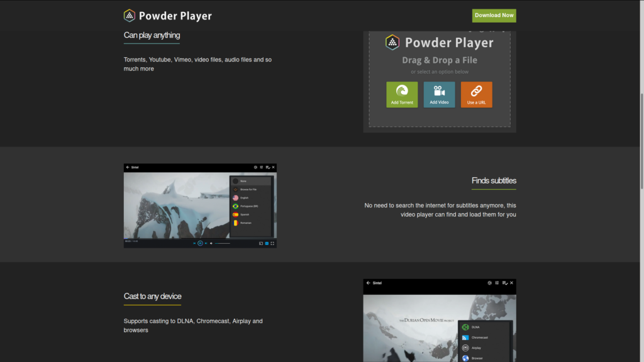644x362 pixels.
Task: Select the fullscreen icon in the video player
Action: [x=272, y=243]
